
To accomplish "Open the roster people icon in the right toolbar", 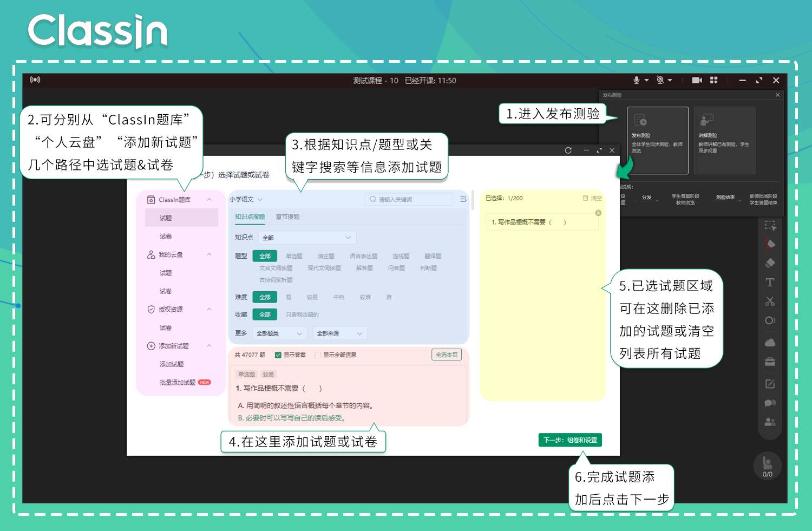I will [770, 422].
